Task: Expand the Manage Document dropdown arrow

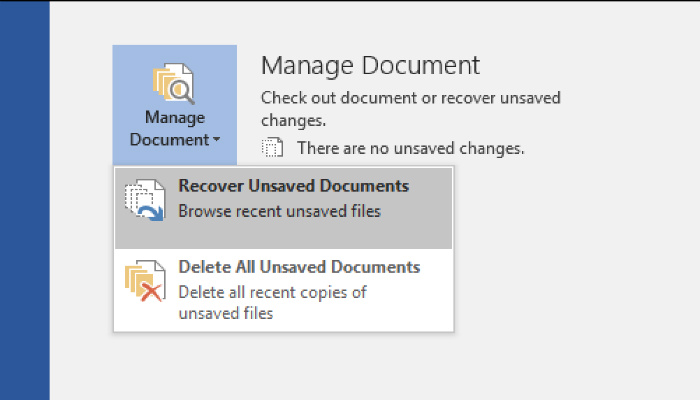Action: pyautogui.click(x=216, y=141)
